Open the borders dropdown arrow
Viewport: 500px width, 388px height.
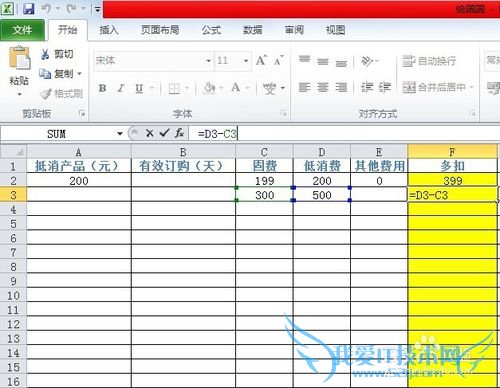(187, 89)
